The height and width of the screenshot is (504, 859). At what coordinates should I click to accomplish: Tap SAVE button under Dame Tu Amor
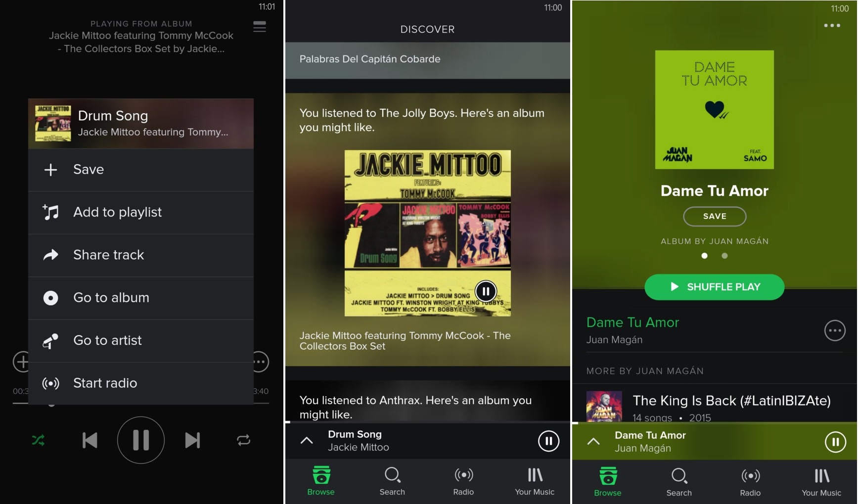[x=715, y=217]
